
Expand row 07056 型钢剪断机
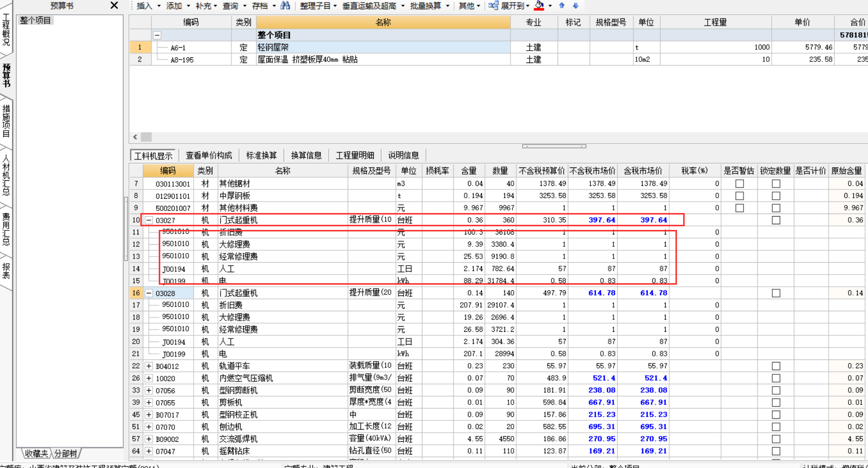pyautogui.click(x=149, y=391)
